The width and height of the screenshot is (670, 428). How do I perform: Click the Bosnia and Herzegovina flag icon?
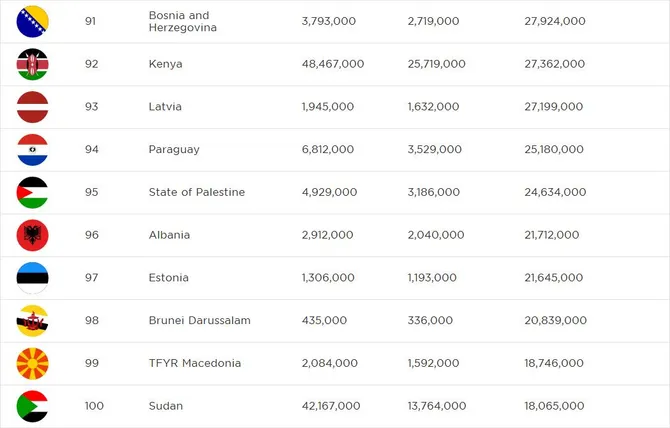[32, 21]
